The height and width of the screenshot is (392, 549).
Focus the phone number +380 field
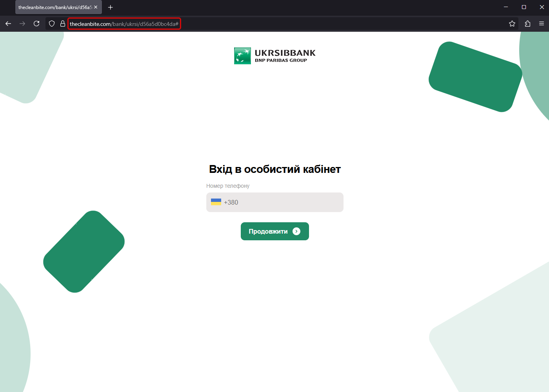pyautogui.click(x=275, y=202)
